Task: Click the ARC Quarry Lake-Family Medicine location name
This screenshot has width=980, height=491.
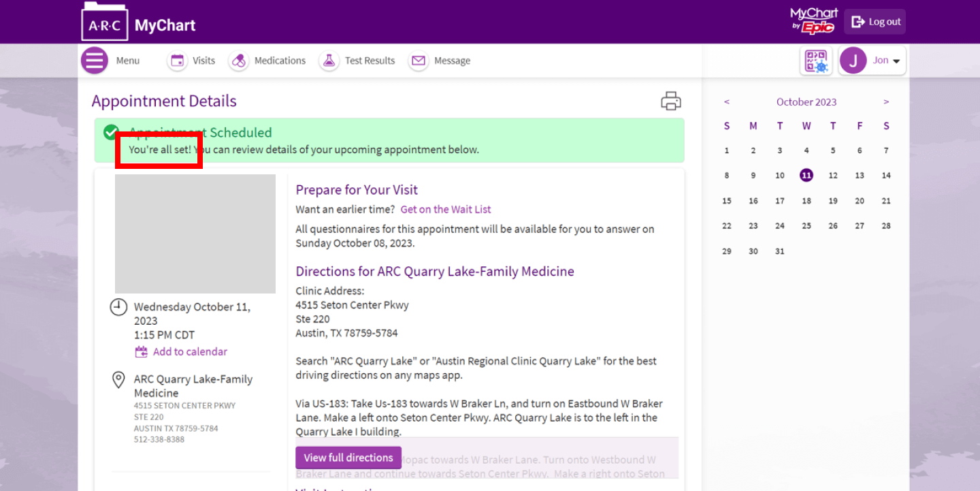Action: pyautogui.click(x=193, y=386)
